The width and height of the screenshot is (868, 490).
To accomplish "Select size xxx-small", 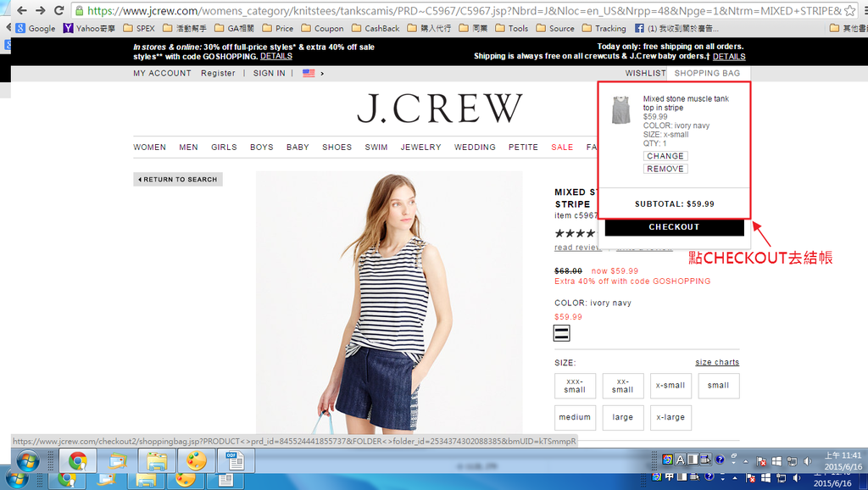I will click(575, 386).
